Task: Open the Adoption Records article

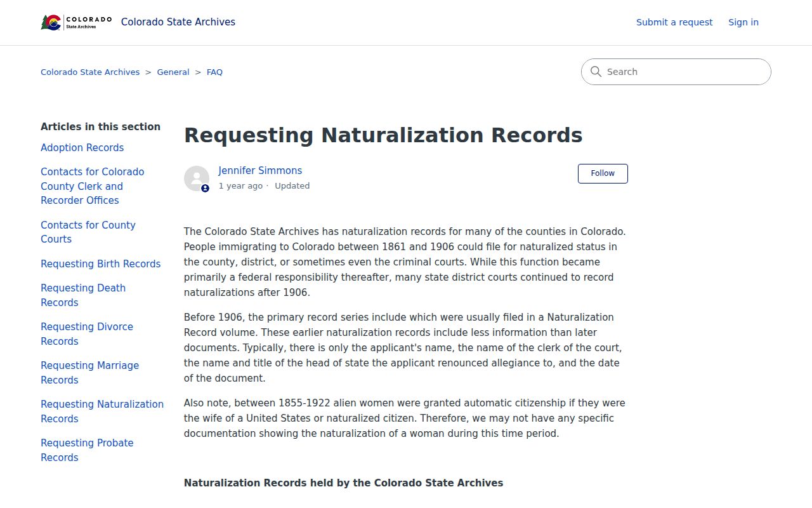Action: click(82, 147)
